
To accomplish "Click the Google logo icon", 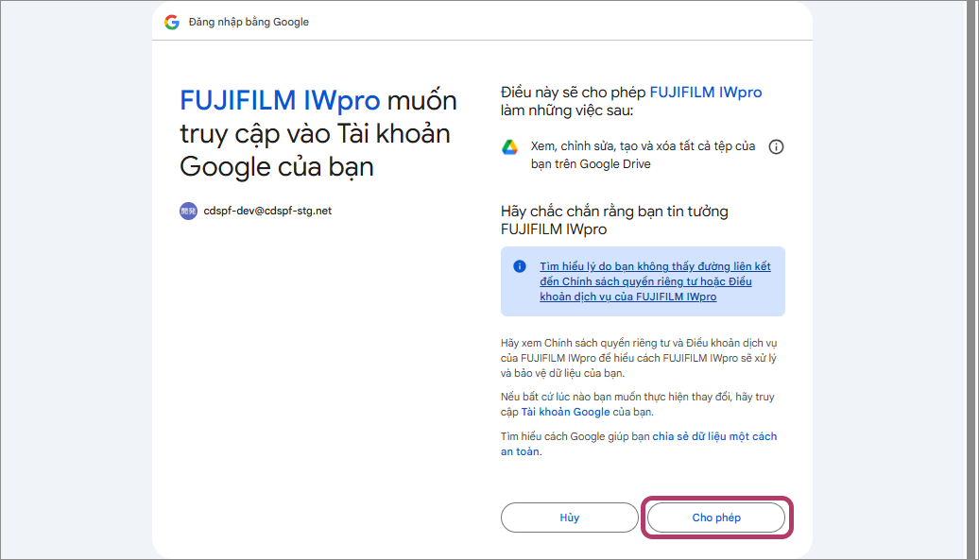I will tap(172, 23).
